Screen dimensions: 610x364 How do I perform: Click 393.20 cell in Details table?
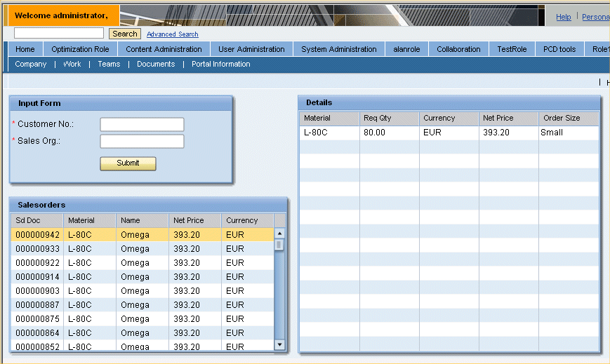click(x=508, y=133)
